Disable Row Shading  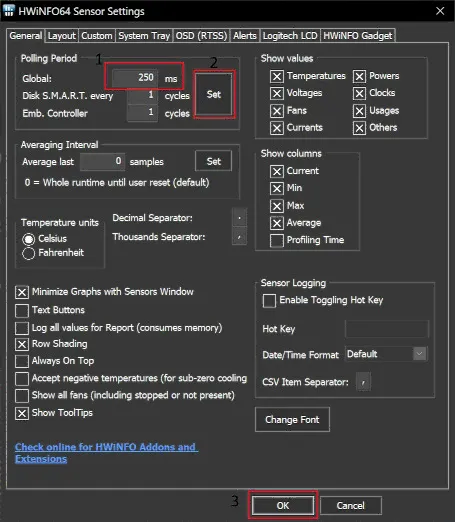click(22, 344)
